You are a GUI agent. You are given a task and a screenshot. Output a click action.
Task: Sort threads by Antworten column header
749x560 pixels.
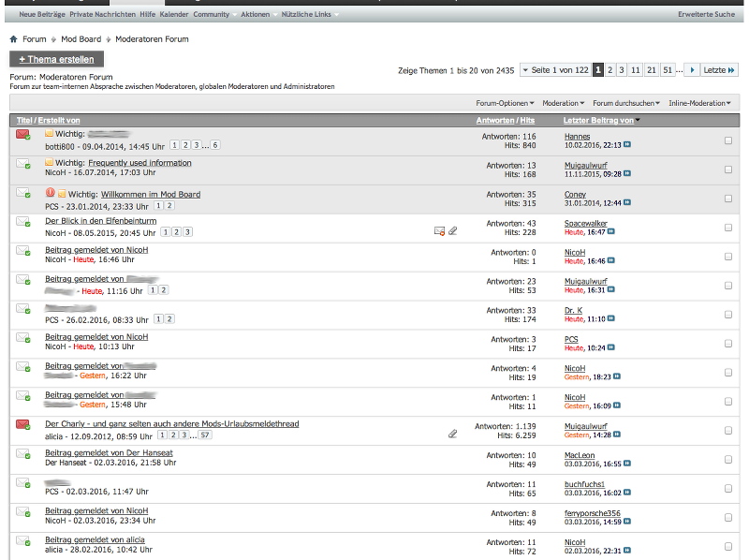pos(495,121)
